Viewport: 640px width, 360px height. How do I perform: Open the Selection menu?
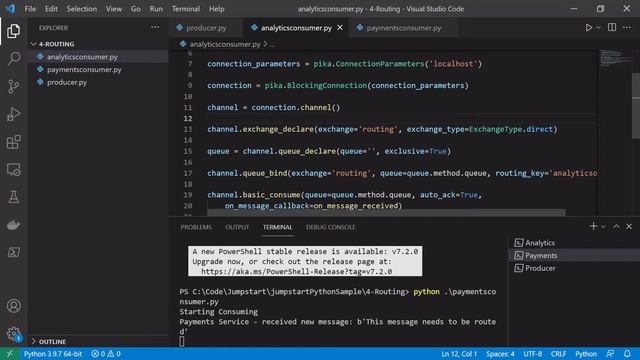click(82, 9)
